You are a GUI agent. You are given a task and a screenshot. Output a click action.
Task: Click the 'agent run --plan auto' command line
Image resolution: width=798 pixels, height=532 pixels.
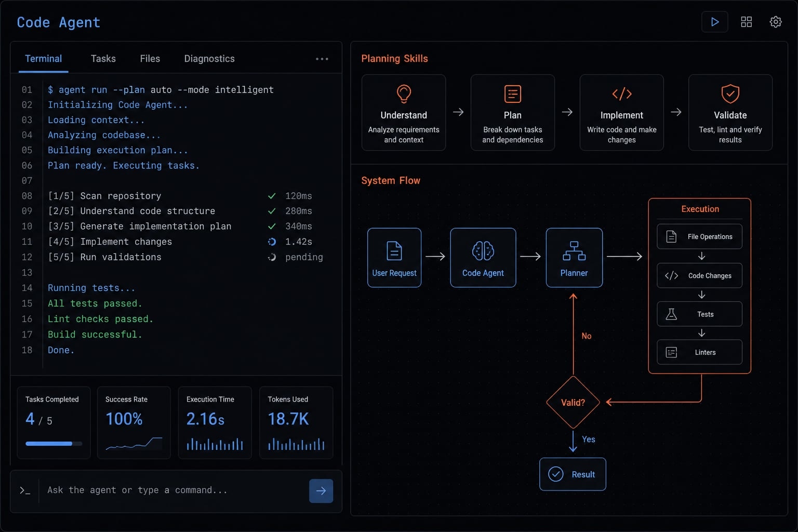(x=161, y=90)
